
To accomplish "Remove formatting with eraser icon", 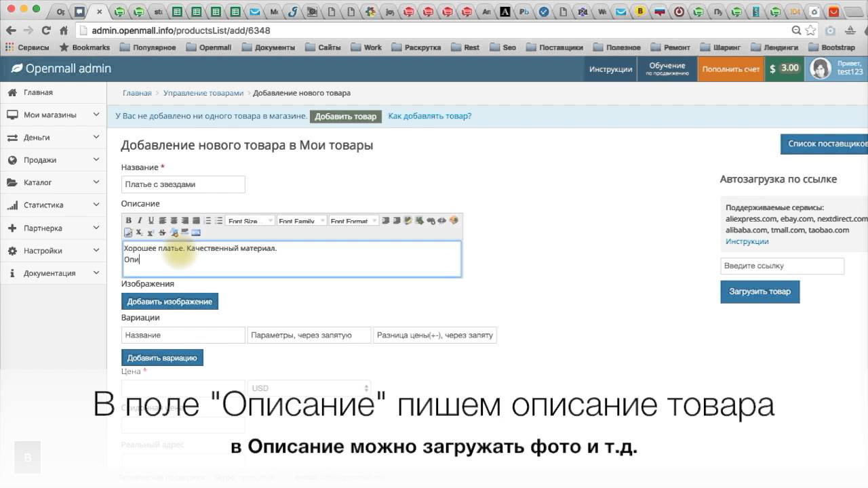I will 174,232.
